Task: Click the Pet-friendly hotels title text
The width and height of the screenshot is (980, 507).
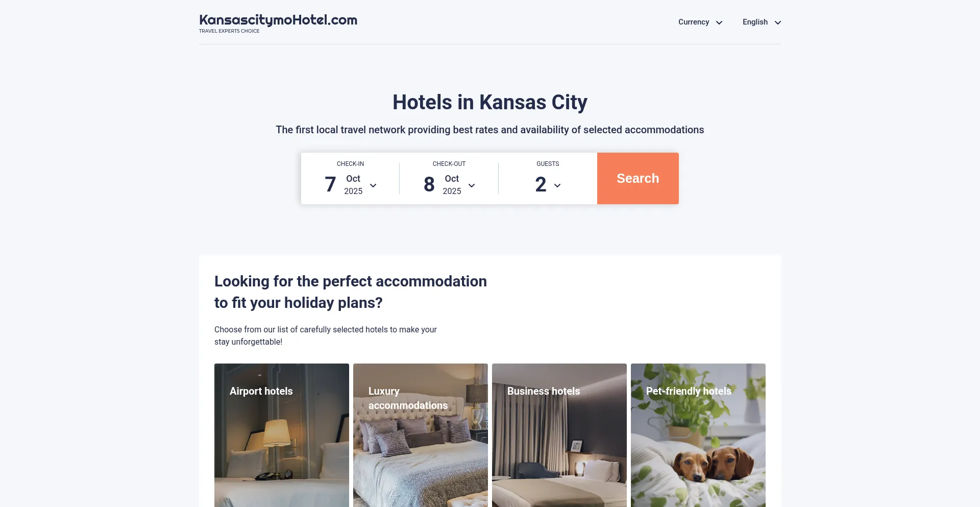Action: pos(689,391)
